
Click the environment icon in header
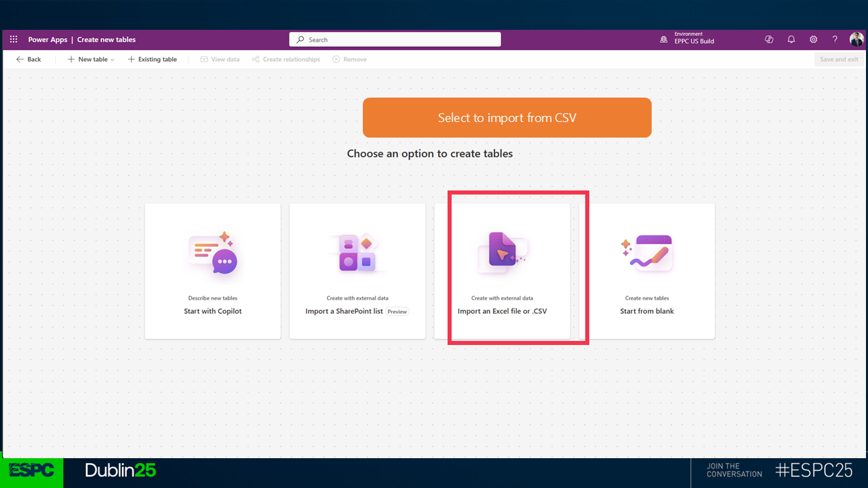664,40
